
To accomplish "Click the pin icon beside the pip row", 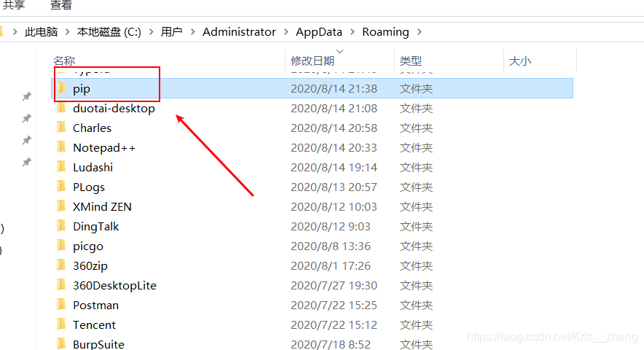I will click(27, 97).
